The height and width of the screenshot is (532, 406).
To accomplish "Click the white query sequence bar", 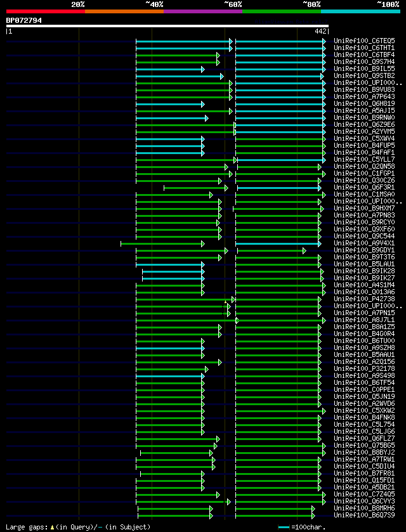I will 167,26.
